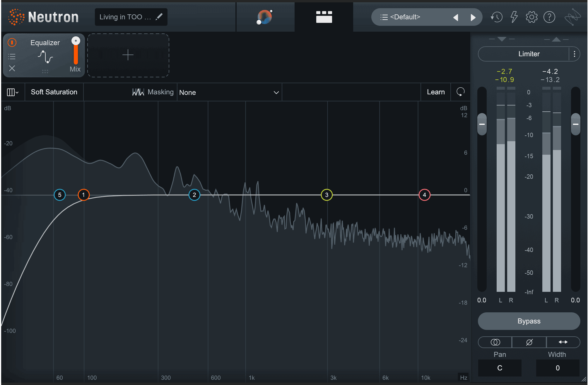Screen dimensions: 588x385
Task: Remove the Equalizer module with the X icon
Action: point(12,68)
